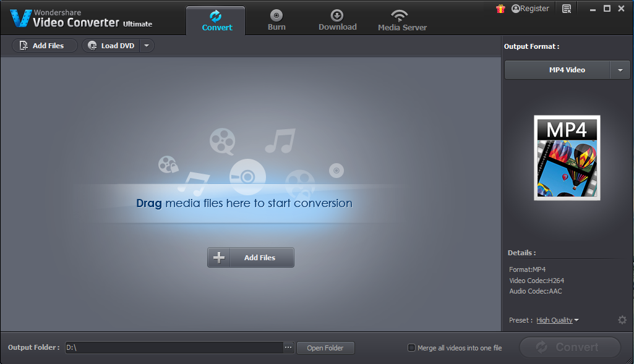
Task: Minimize the Video Converter window
Action: click(x=593, y=9)
